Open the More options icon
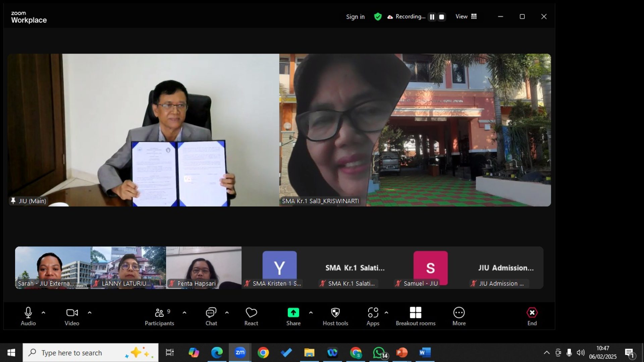The width and height of the screenshot is (644, 362). [459, 313]
